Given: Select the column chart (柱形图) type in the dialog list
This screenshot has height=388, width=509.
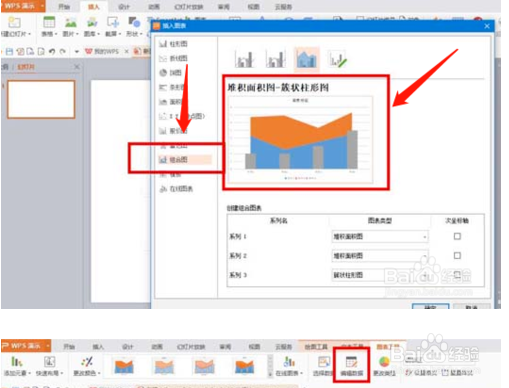Looking at the screenshot, I should [173, 44].
